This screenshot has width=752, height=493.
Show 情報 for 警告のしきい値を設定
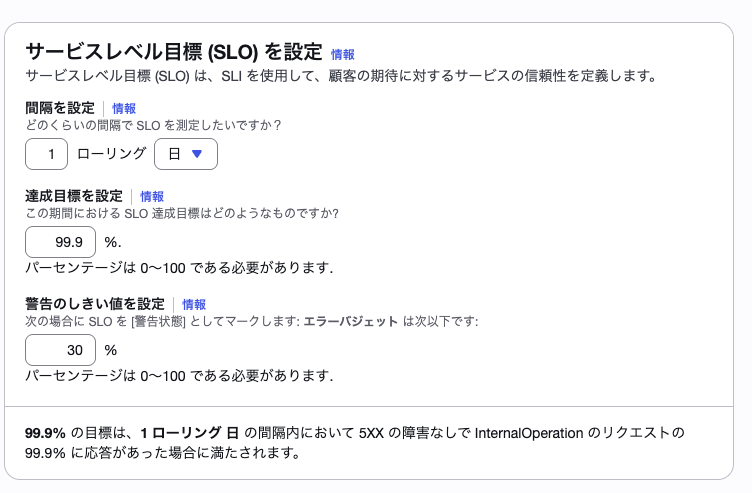194,304
